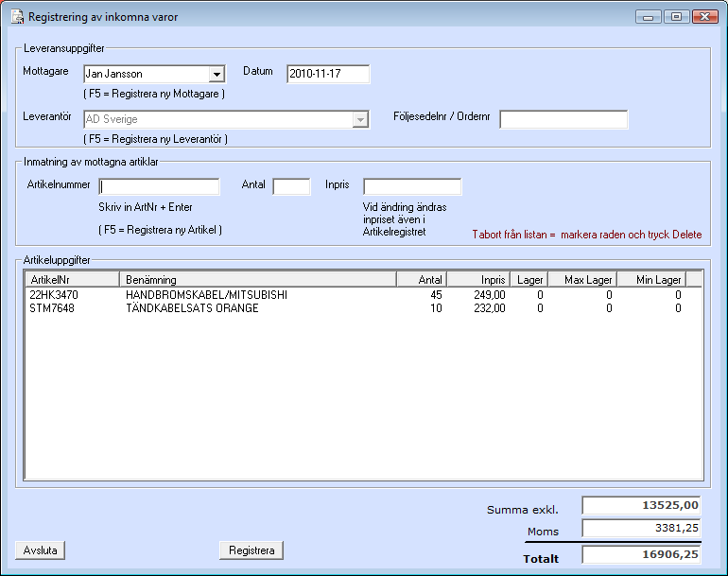The image size is (728, 576).
Task: Maximize the Registrering av inkomna varor window
Action: (x=676, y=17)
